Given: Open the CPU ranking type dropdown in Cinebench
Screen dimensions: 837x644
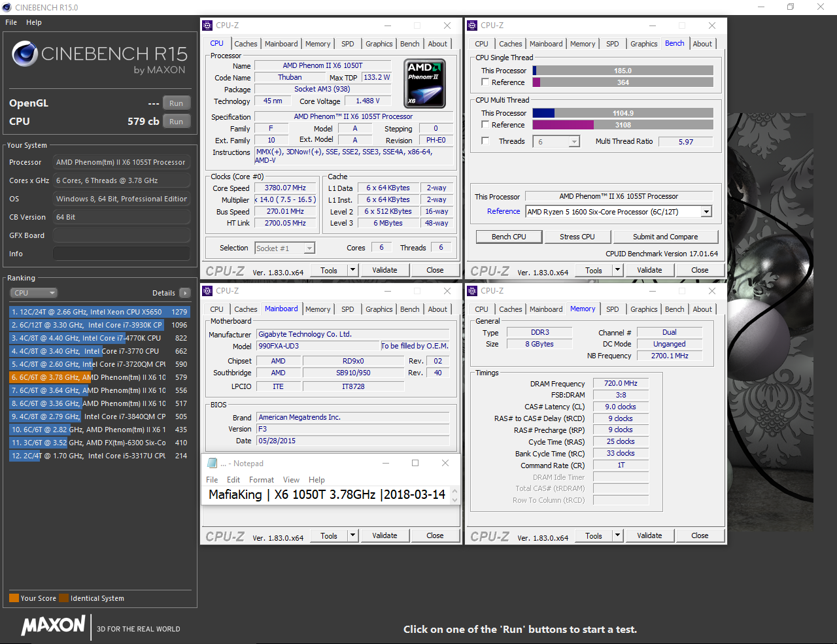Looking at the screenshot, I should tap(34, 293).
